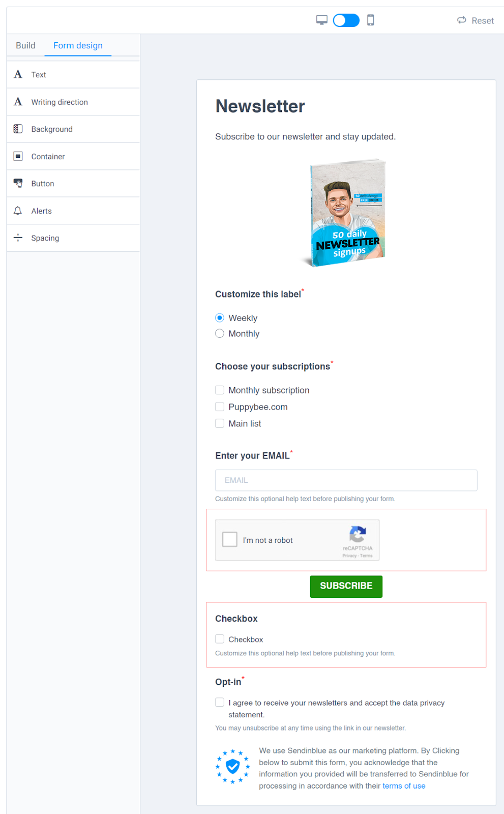Click the mobile preview phone icon
Viewport: 504px width, 814px height.
371,20
